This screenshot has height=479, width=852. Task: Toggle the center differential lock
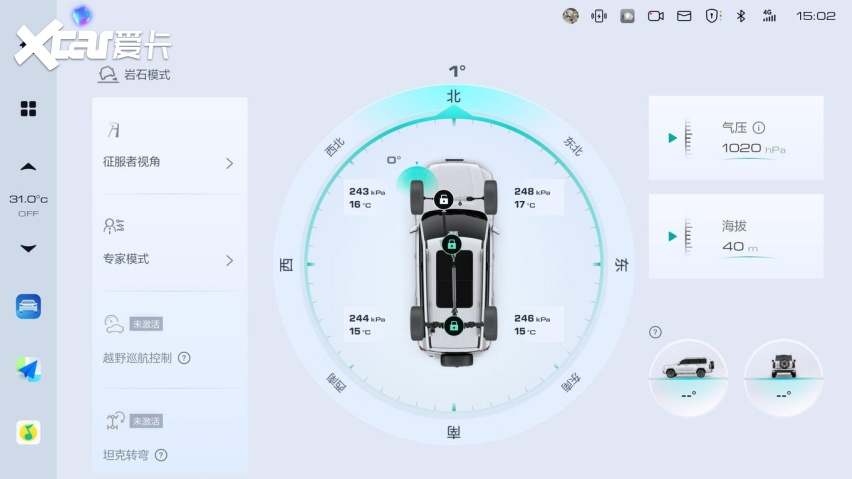point(451,243)
